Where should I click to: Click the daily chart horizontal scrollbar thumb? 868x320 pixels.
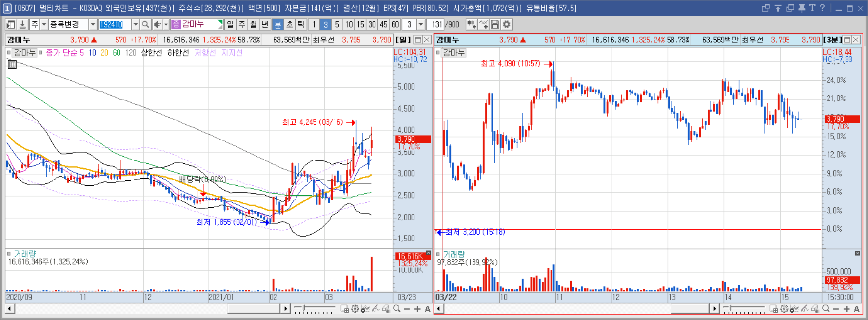(254, 309)
